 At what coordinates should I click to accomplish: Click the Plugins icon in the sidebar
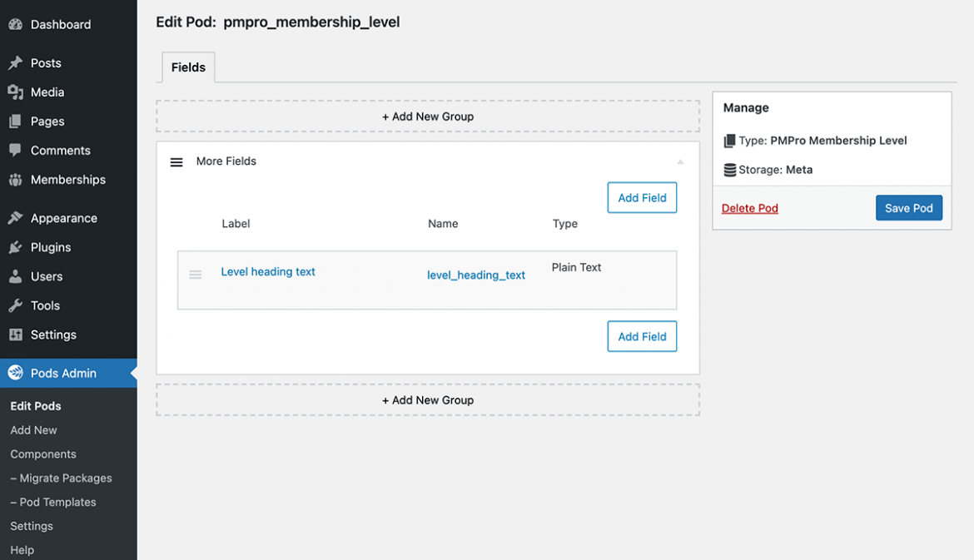click(x=15, y=246)
